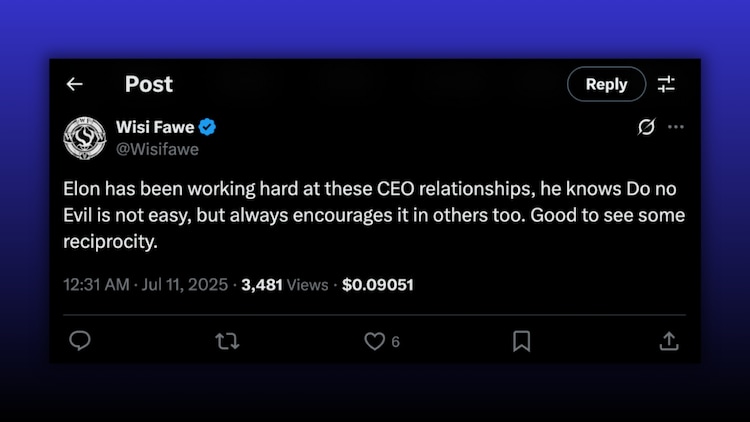Repost this post
This screenshot has height=422, width=750.
227,341
